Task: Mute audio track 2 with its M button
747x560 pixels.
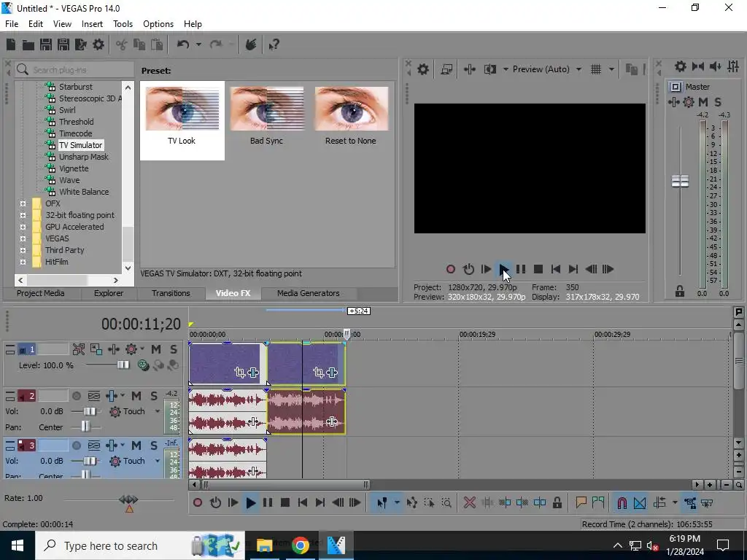Action: pyautogui.click(x=136, y=396)
